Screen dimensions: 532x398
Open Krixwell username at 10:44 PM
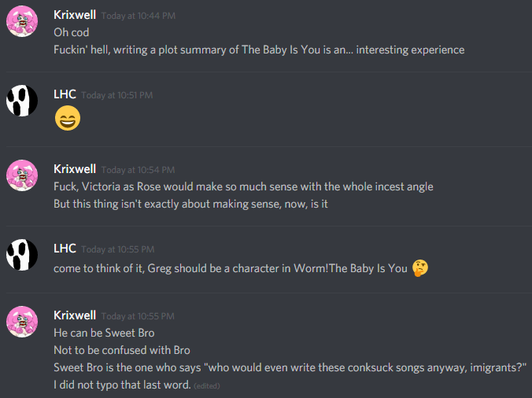(75, 15)
